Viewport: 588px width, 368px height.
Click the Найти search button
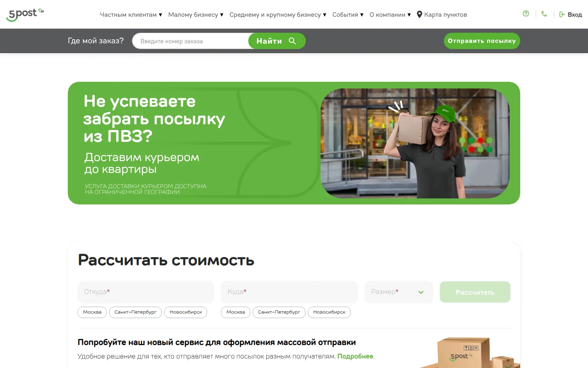coord(277,41)
